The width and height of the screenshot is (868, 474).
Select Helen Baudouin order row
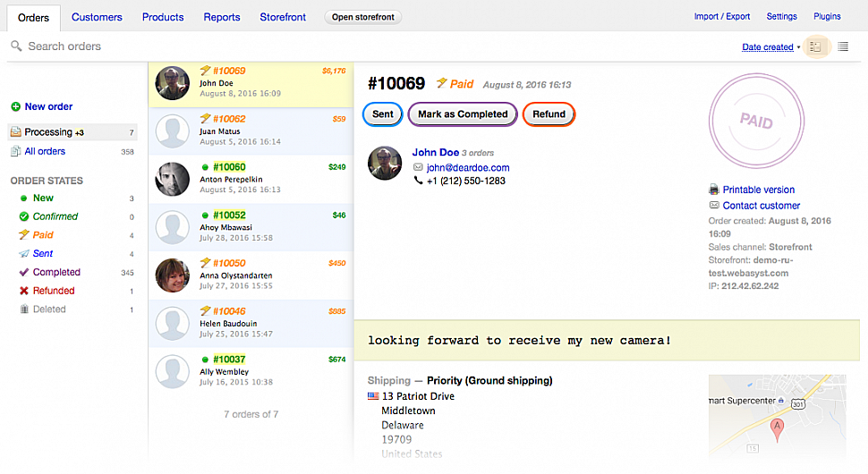pyautogui.click(x=251, y=324)
